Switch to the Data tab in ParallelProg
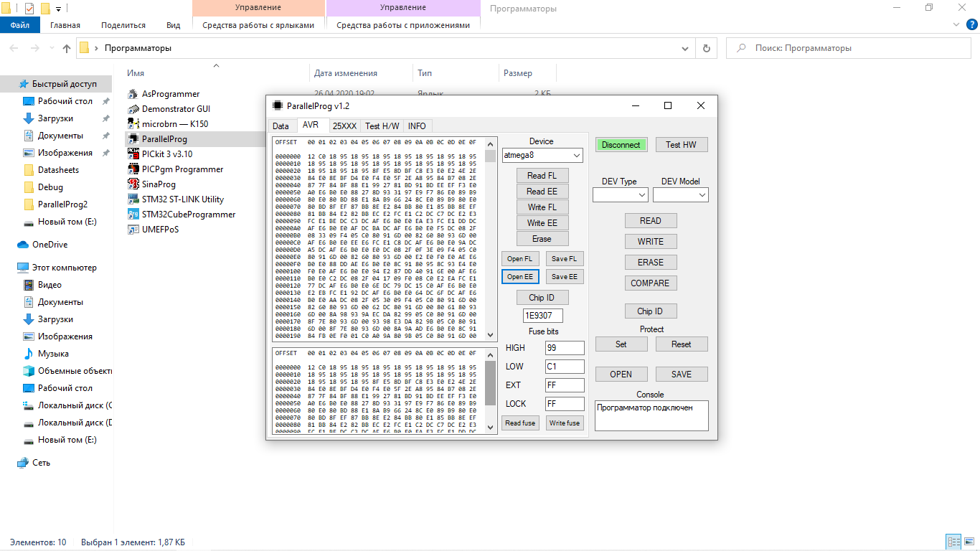This screenshot has height=551, width=980. point(281,126)
